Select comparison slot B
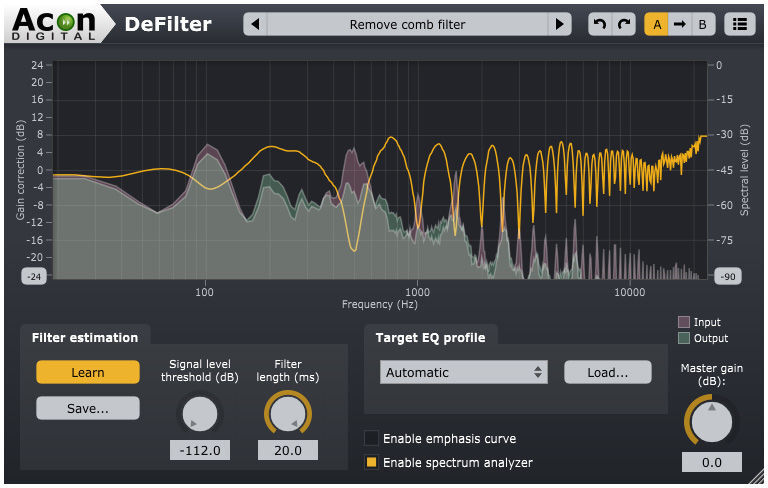Image resolution: width=768 pixels, height=488 pixels. pos(702,24)
